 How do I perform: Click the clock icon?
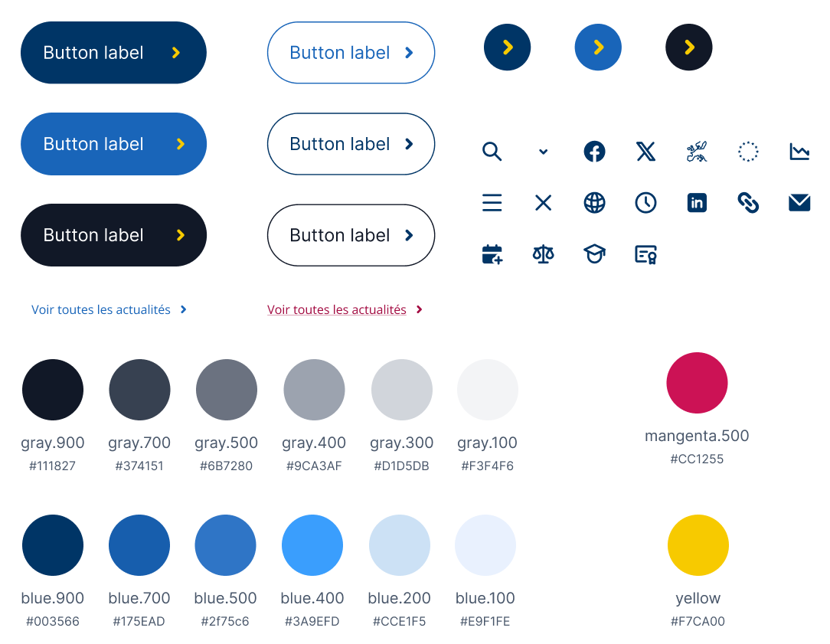(645, 202)
